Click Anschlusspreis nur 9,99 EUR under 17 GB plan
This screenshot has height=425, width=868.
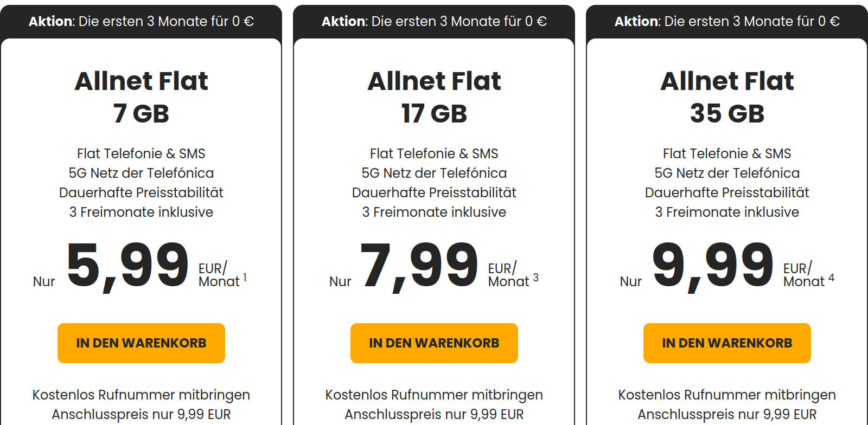click(433, 414)
